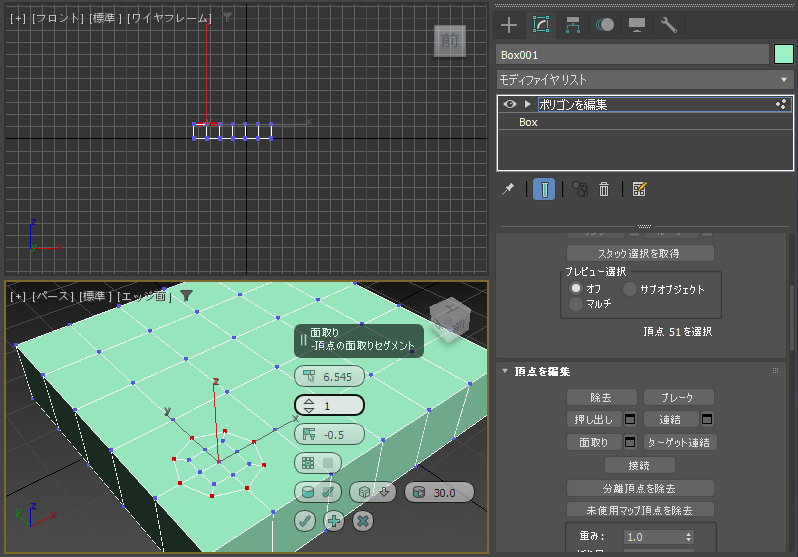Open settings box next to 押し出し
Screen dimensions: 798x557
tap(630, 420)
